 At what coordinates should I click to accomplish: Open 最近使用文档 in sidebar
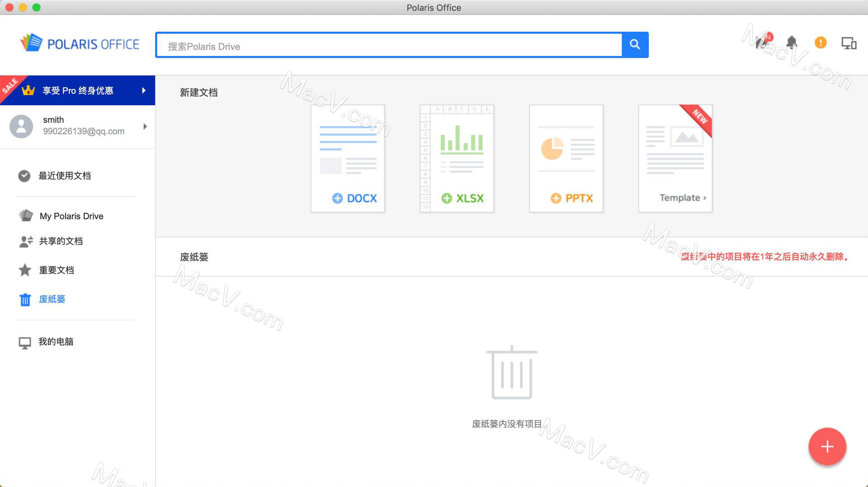point(65,176)
